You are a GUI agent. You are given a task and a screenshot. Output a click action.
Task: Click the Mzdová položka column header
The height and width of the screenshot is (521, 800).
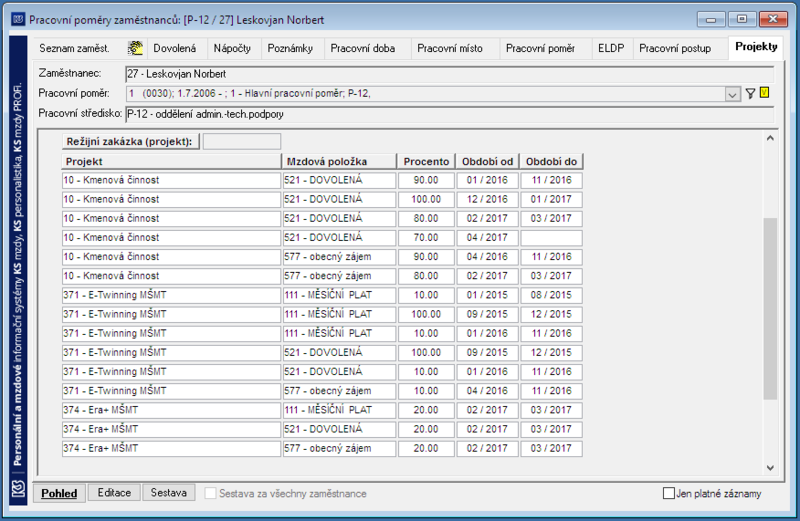pos(339,161)
